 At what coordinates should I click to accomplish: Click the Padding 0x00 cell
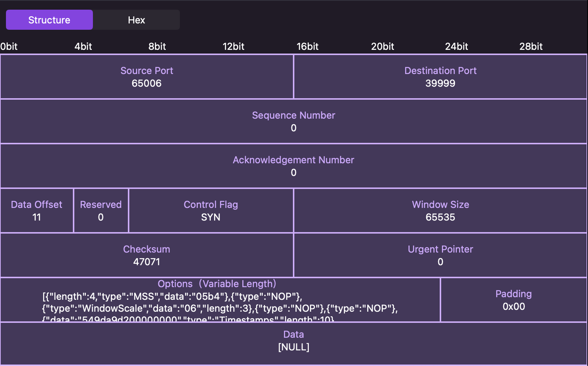(x=514, y=300)
